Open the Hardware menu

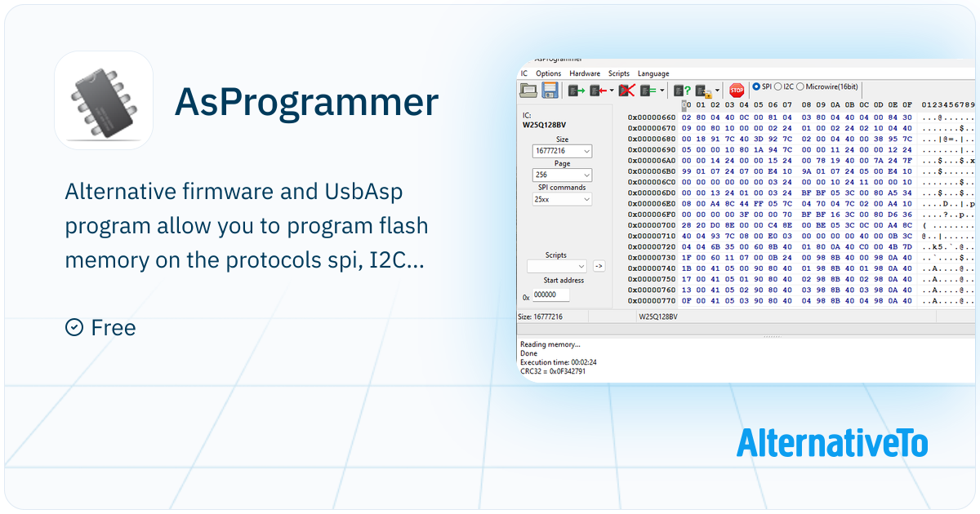tap(585, 73)
